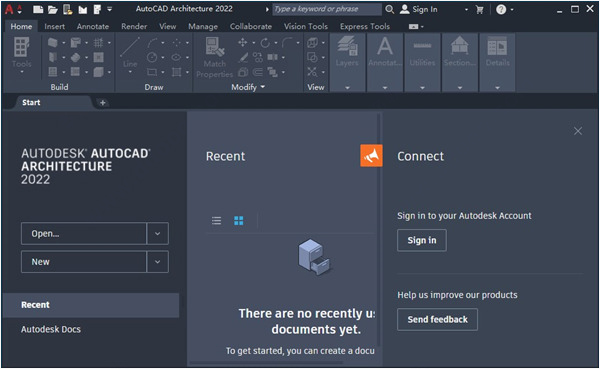Click Open from Web & Mobile icon
This screenshot has height=369, width=600.
pyautogui.click(x=68, y=10)
